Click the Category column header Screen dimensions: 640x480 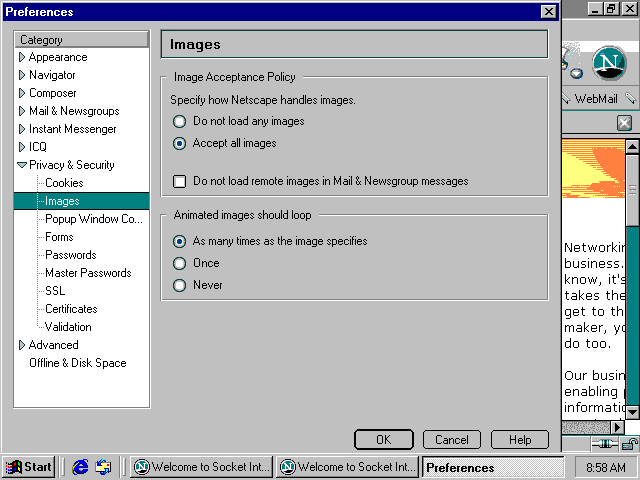82,40
